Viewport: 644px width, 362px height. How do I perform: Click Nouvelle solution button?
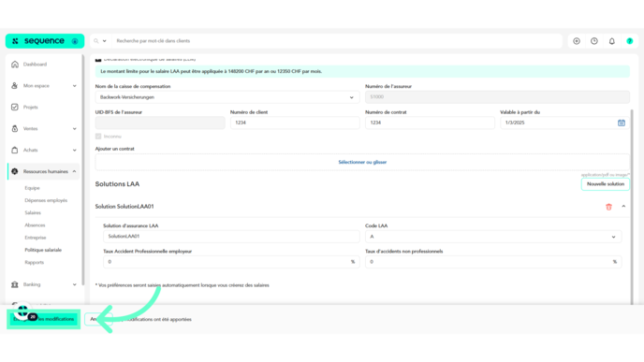pyautogui.click(x=606, y=184)
